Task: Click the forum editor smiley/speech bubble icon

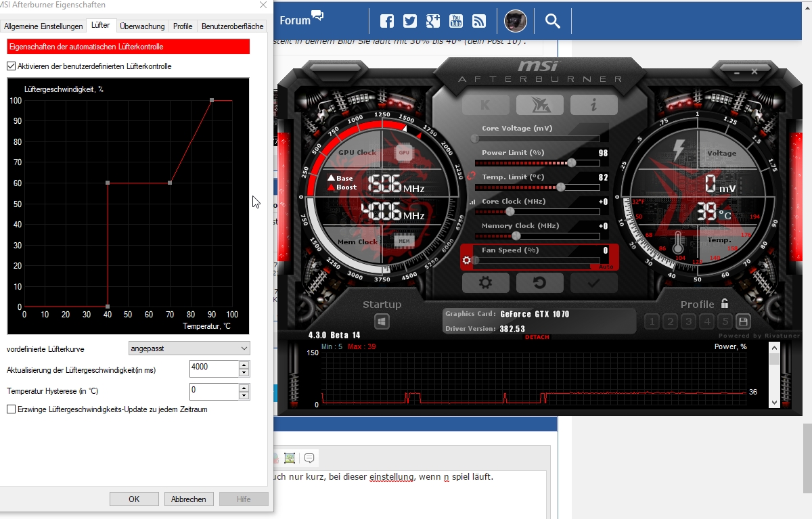Action: click(x=309, y=458)
